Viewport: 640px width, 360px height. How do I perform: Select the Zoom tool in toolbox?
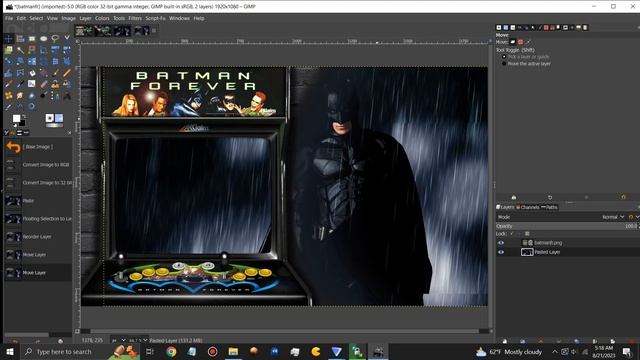tap(32, 106)
